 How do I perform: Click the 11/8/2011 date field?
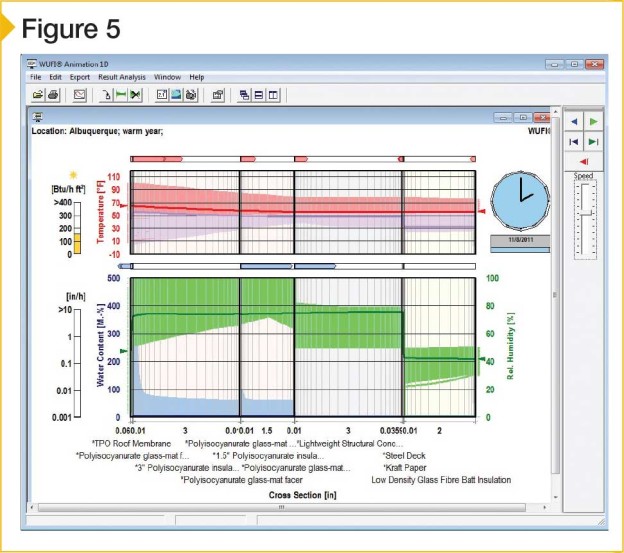click(520, 240)
